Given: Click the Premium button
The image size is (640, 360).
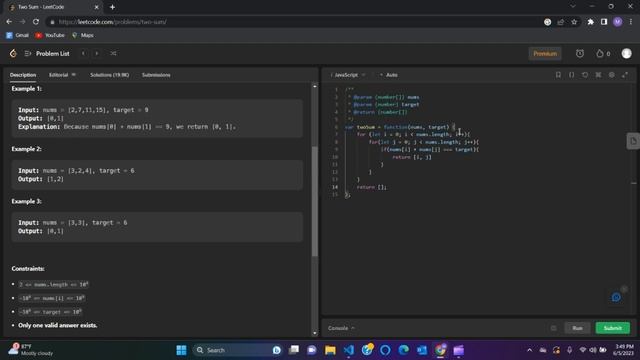Looking at the screenshot, I should coord(545,53).
